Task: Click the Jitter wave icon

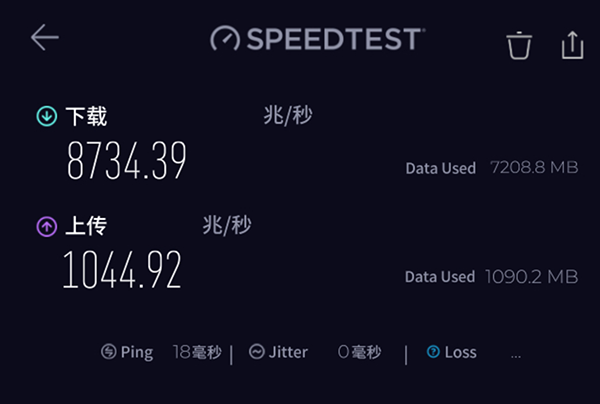Action: (256, 352)
